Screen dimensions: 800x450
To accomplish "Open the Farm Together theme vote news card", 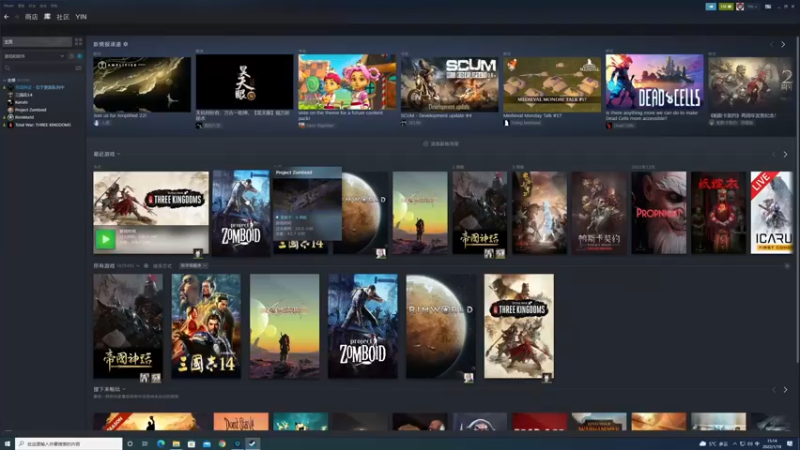I will point(347,82).
